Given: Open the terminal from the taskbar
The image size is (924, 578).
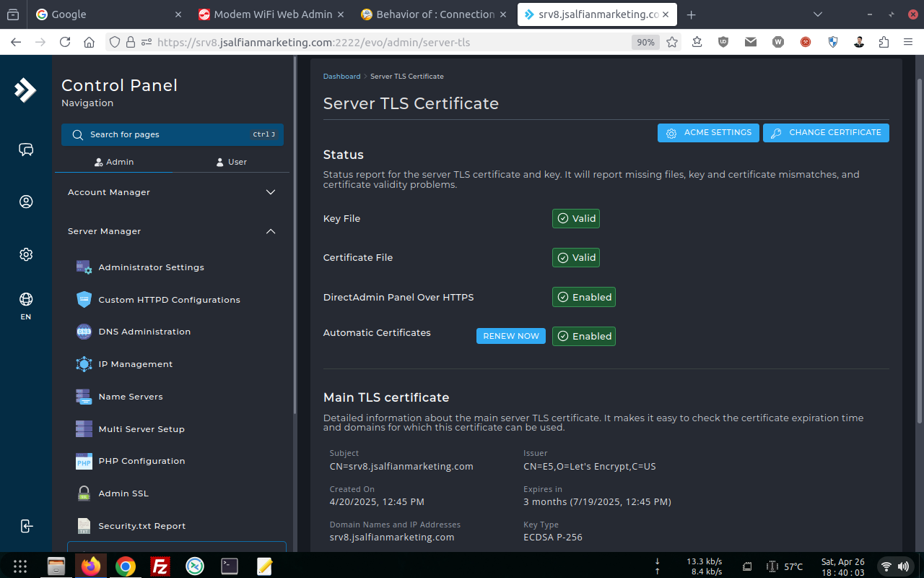Looking at the screenshot, I should (230, 566).
